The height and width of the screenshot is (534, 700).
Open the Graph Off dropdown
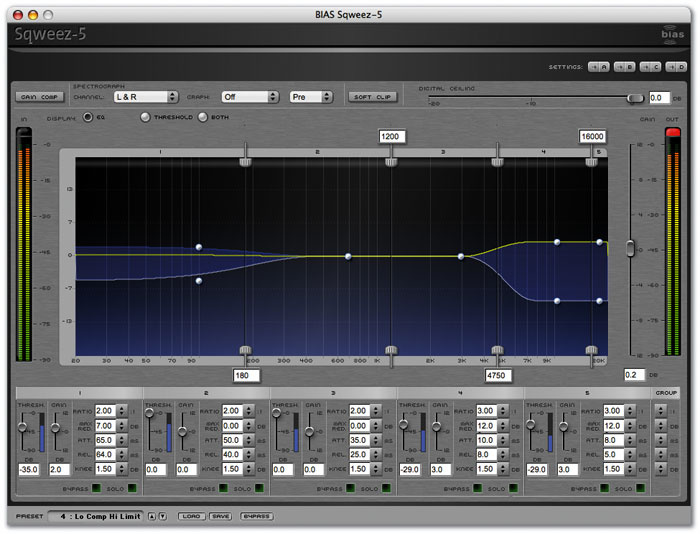(x=250, y=97)
